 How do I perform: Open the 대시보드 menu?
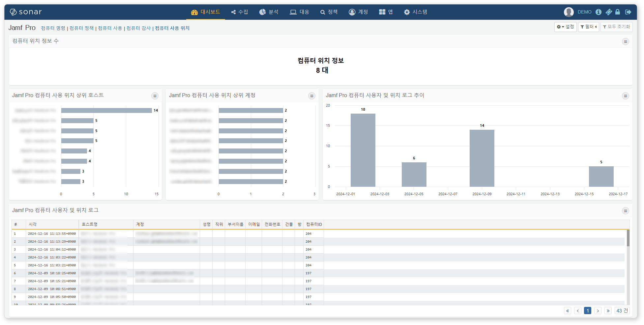point(206,12)
